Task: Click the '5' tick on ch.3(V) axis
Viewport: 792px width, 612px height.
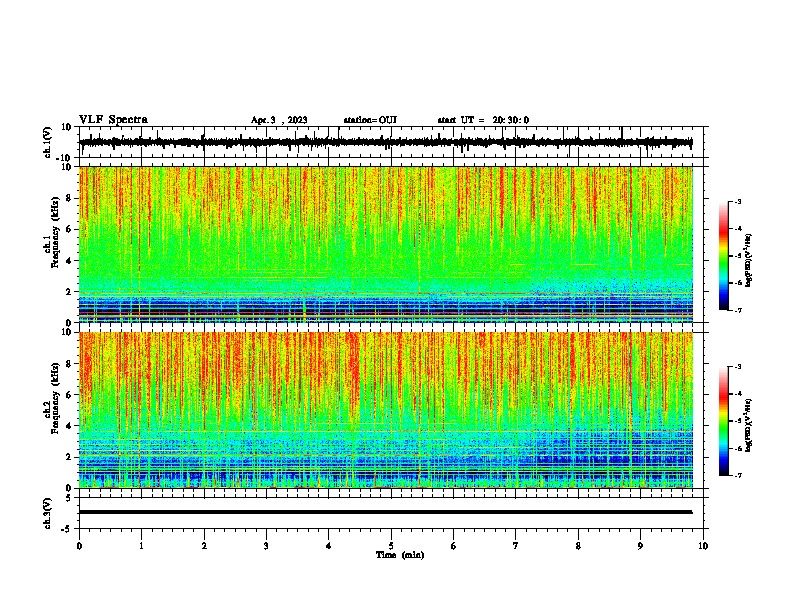Action: 69,497
